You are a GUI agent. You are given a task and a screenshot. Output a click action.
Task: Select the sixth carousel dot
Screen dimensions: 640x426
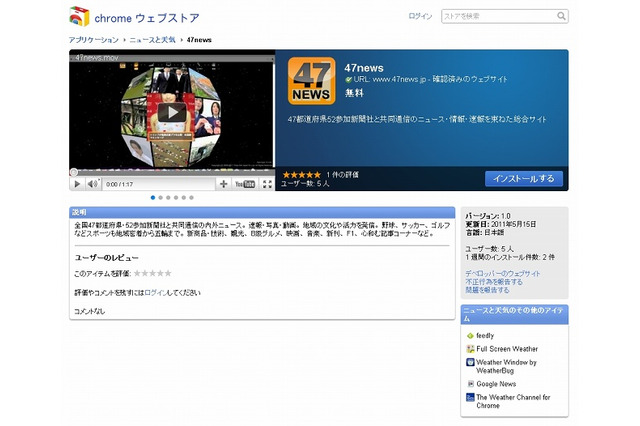pos(191,197)
